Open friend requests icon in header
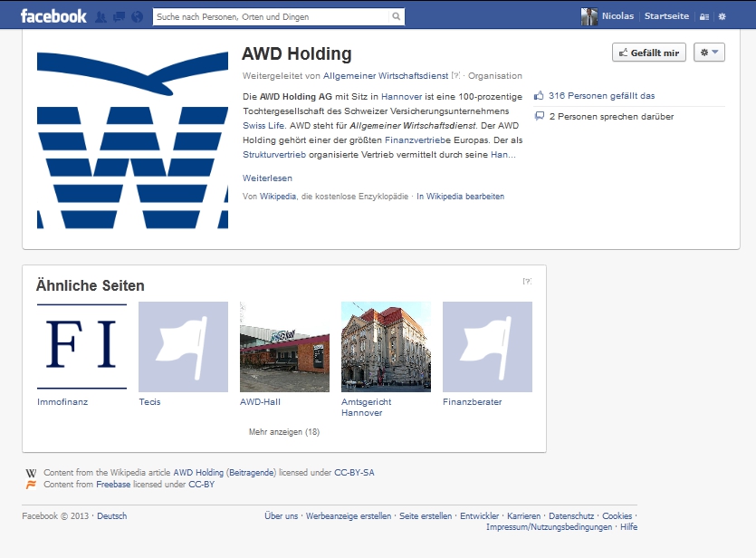Image resolution: width=756 pixels, height=558 pixels. (100, 17)
